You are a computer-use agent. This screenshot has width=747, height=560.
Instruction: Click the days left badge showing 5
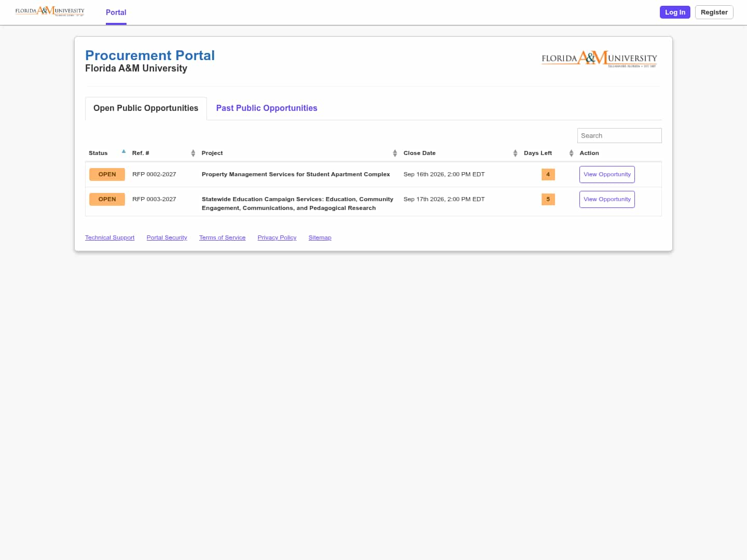(x=548, y=200)
